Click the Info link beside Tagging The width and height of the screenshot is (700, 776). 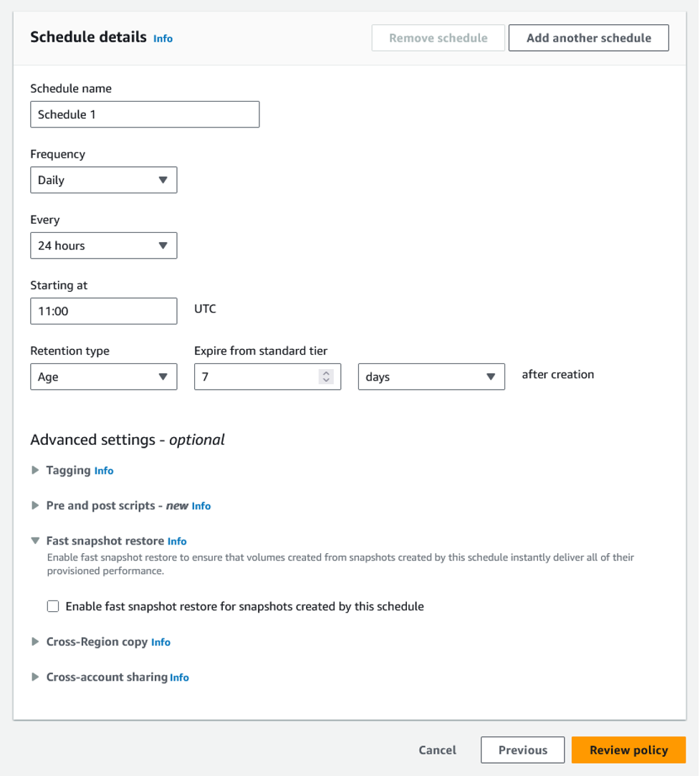click(103, 471)
